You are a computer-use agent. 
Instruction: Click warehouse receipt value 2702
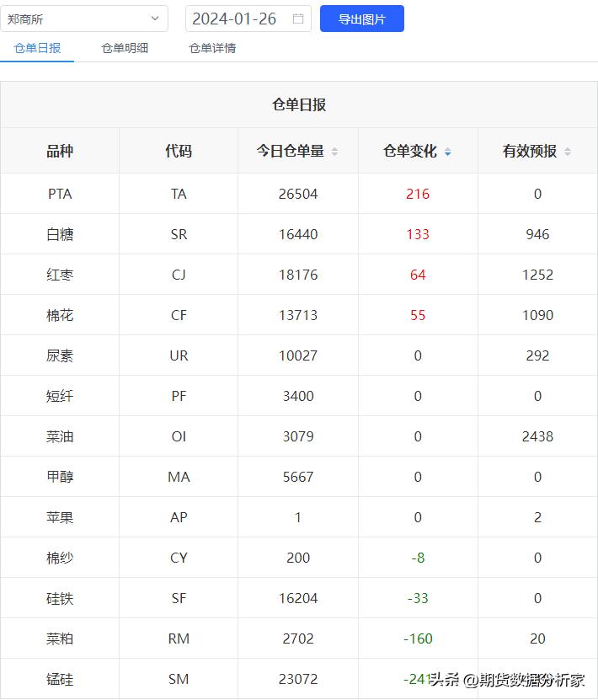(298, 639)
